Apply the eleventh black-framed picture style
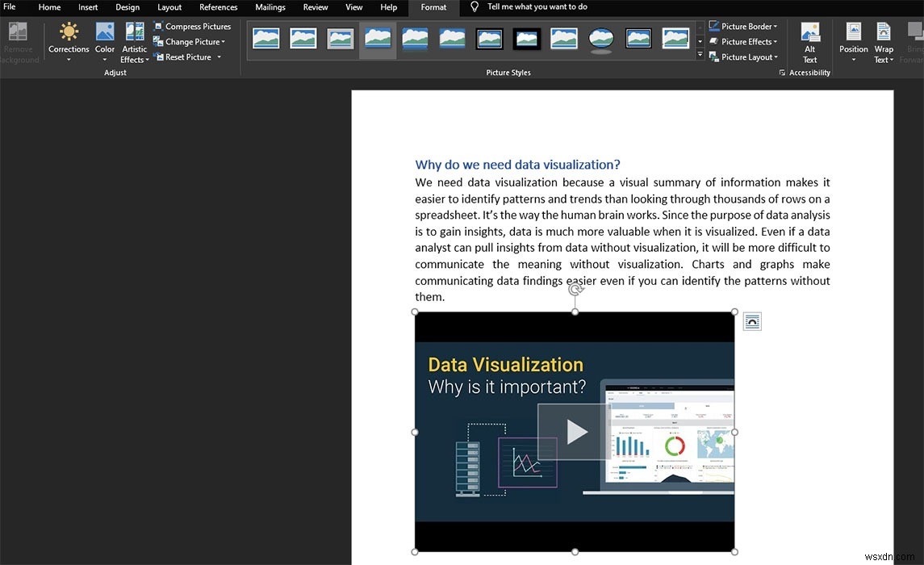This screenshot has width=924, height=565. (638, 38)
